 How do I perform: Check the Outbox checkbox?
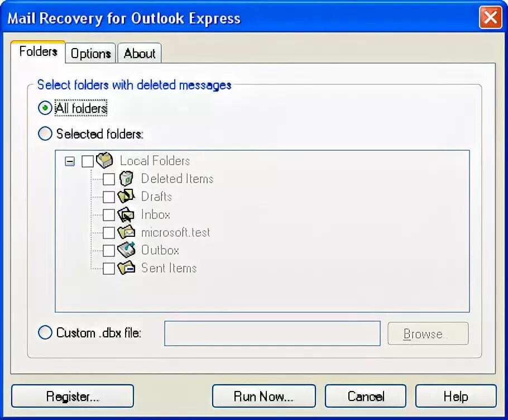pos(108,250)
